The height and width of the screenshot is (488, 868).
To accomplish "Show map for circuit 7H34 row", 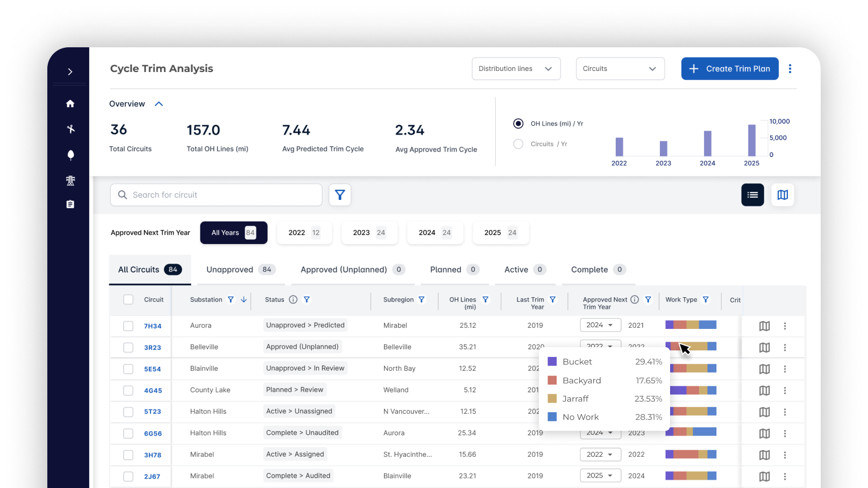I will pyautogui.click(x=764, y=326).
